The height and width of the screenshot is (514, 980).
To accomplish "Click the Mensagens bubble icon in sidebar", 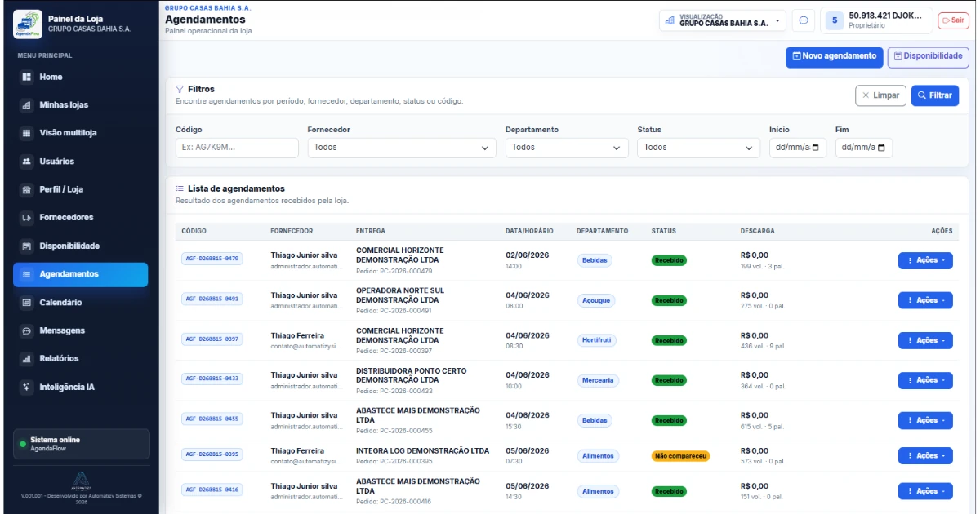I will 26,330.
